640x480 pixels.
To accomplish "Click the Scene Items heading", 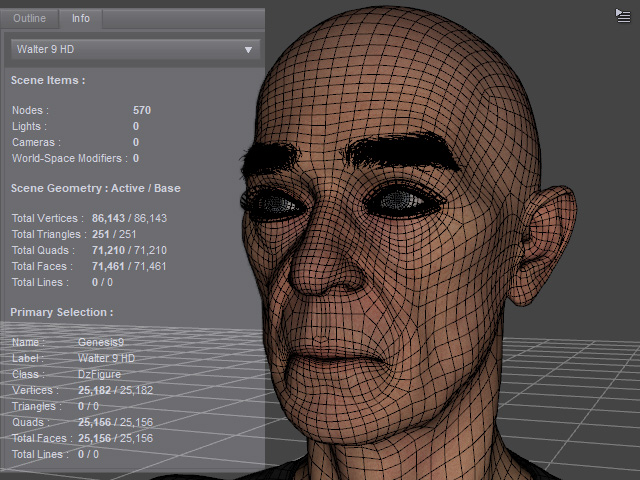I will (x=48, y=80).
